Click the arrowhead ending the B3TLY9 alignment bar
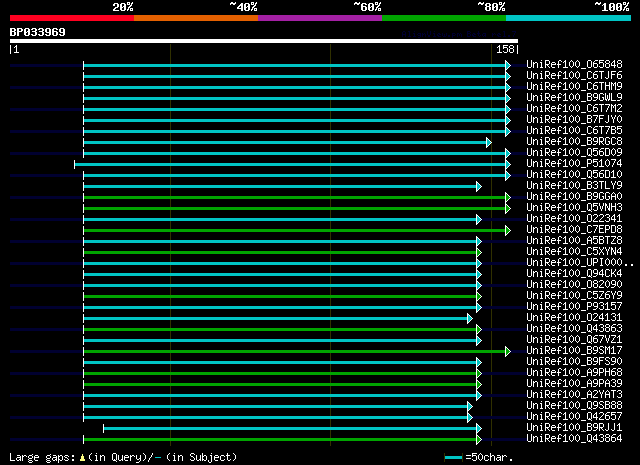 (479, 187)
